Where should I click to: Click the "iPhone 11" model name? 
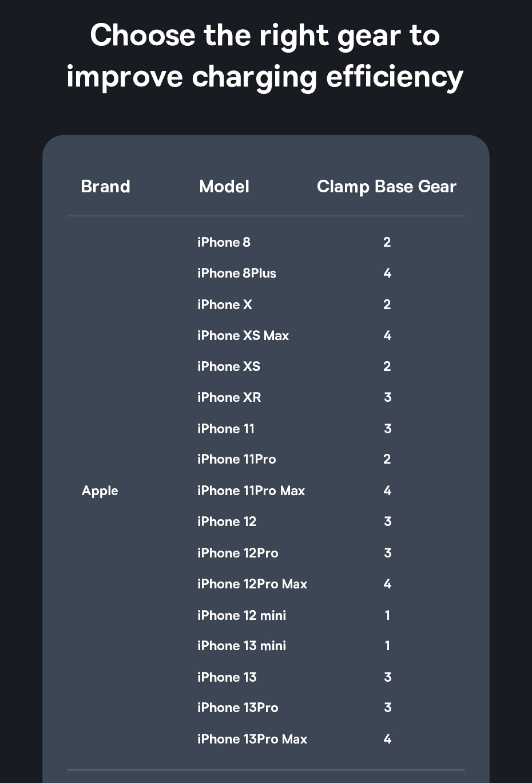point(225,429)
